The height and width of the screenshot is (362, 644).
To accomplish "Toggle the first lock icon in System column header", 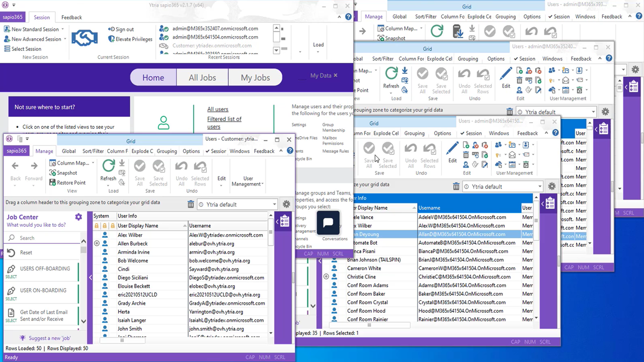I will click(x=97, y=226).
